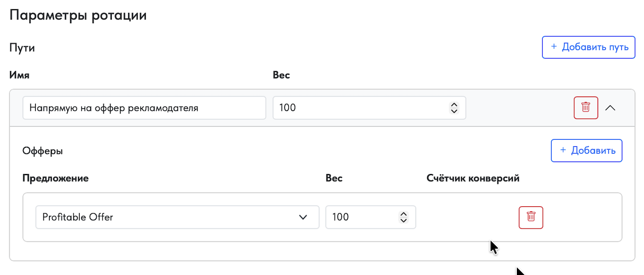
Task: Decrease path weight with the down arrow
Action: click(454, 111)
